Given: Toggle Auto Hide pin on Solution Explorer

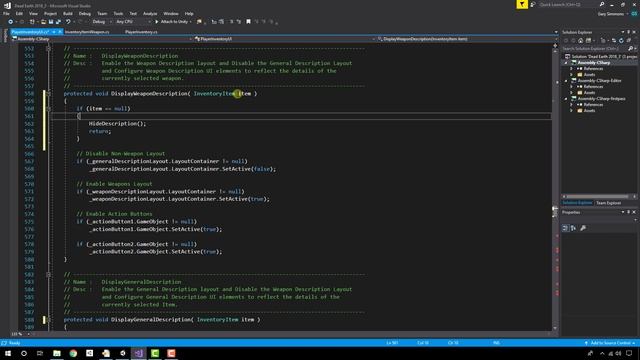Looking at the screenshot, I should pos(628,32).
